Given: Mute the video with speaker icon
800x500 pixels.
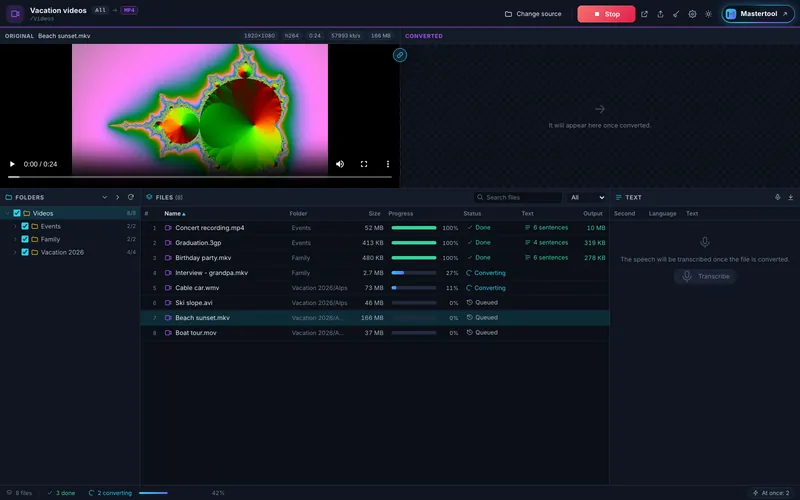Looking at the screenshot, I should pos(340,164).
